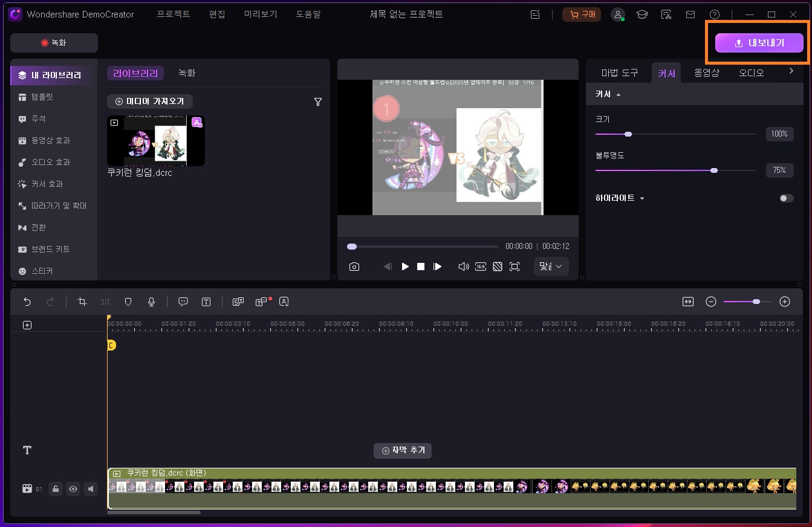812x527 pixels.
Task: Open the preview background pattern option
Action: 498,267
